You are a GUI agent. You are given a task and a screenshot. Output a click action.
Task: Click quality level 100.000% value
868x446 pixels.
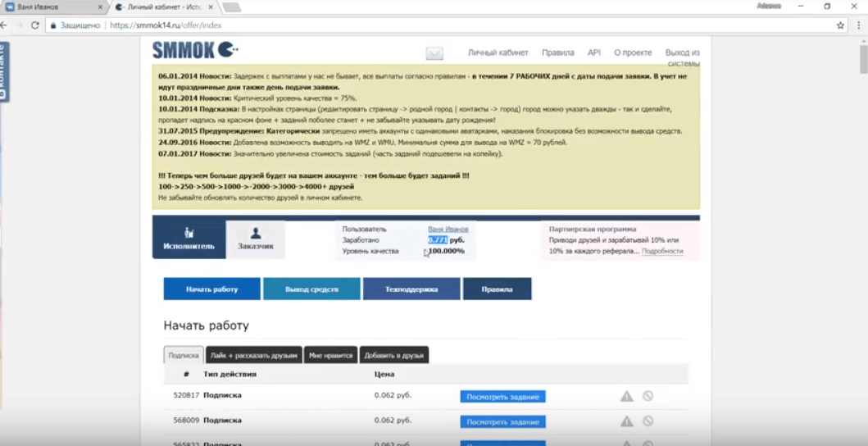[x=446, y=251]
